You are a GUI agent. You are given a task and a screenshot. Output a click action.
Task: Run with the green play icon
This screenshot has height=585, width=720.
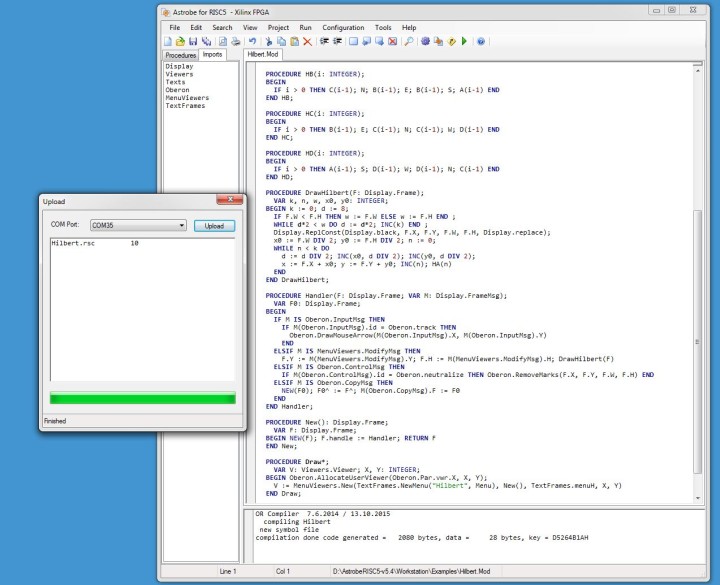(x=464, y=41)
